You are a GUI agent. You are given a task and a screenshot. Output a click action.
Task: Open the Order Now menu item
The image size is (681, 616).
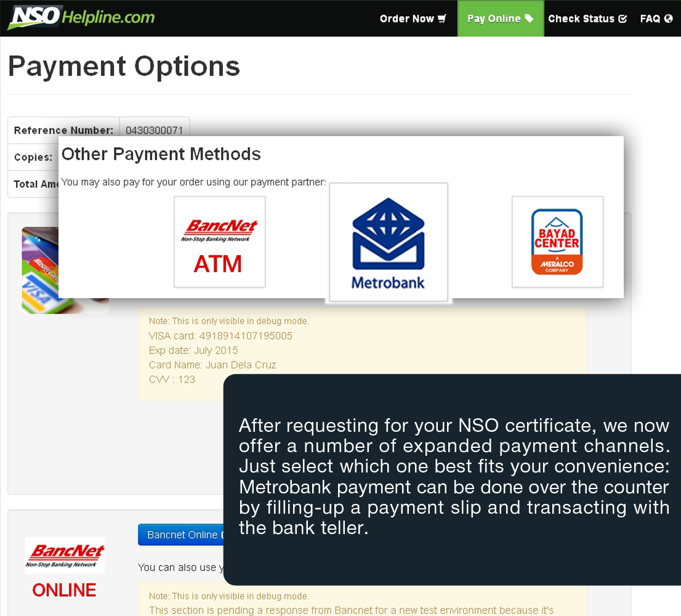[406, 18]
